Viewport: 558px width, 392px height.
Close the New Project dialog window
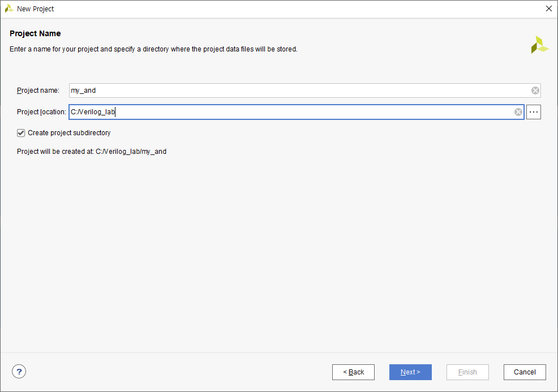[x=549, y=8]
